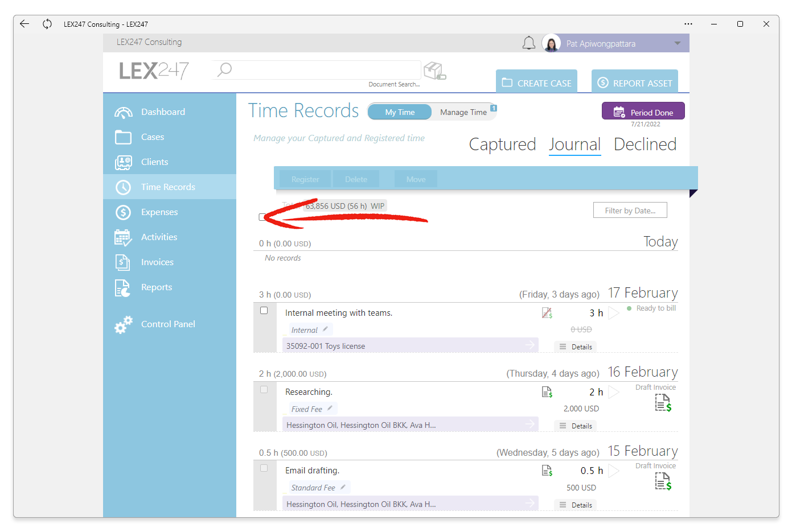Select Expenses in the sidebar menu
Viewport: 792px width, 532px height.
pos(170,212)
